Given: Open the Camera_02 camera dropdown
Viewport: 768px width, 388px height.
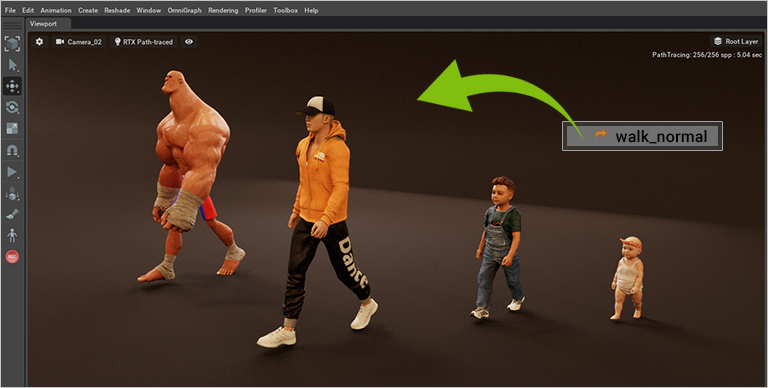Looking at the screenshot, I should tap(79, 42).
